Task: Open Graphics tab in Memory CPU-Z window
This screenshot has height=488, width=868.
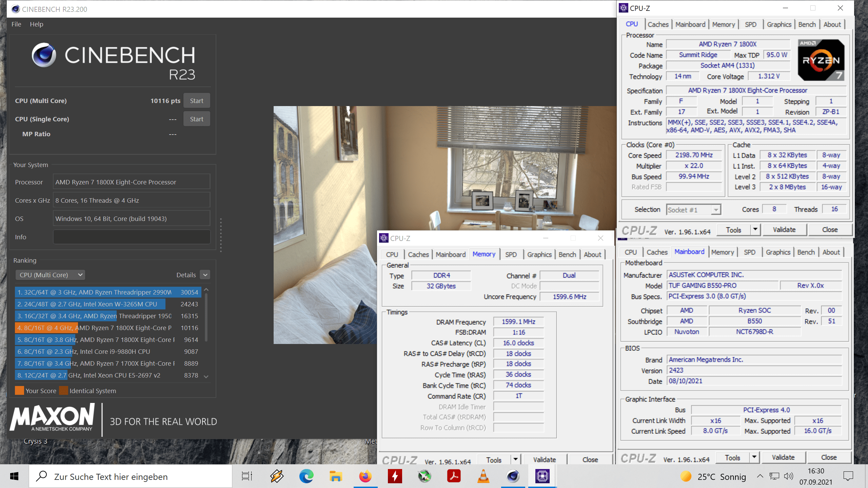Action: 539,255
